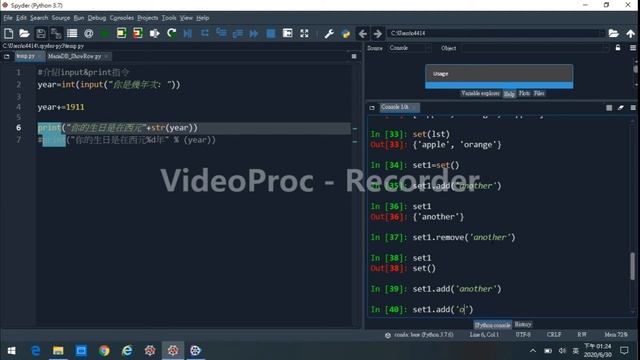The height and width of the screenshot is (360, 640).
Task: Open the Consoles menu
Action: coord(122,18)
